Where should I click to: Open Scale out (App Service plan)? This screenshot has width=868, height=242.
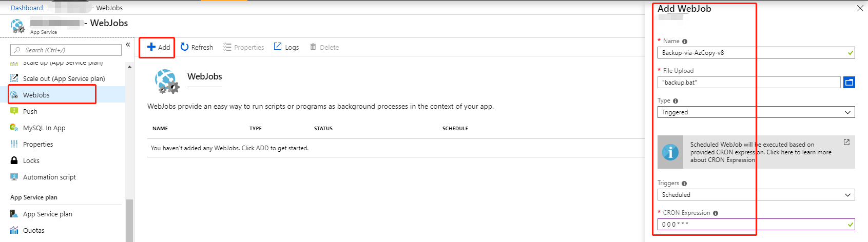pyautogui.click(x=64, y=78)
